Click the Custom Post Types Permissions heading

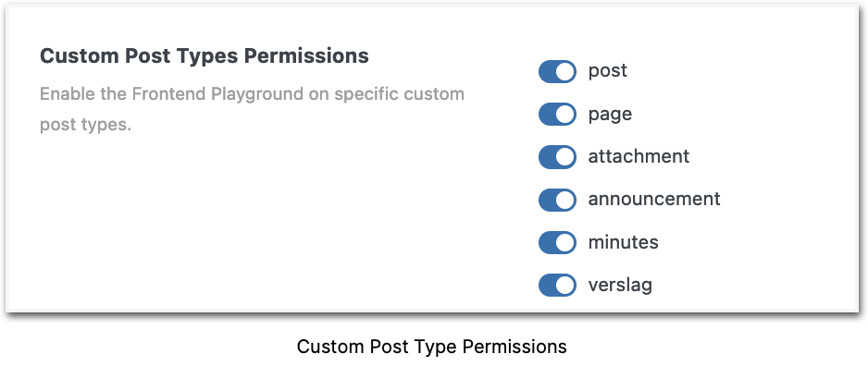tap(205, 56)
